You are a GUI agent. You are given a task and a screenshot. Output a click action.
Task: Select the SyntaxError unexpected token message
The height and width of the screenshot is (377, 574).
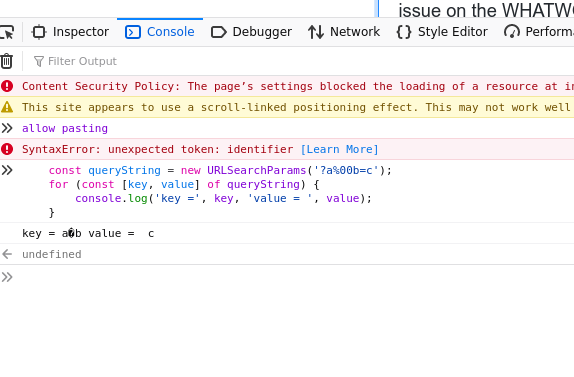point(157,149)
